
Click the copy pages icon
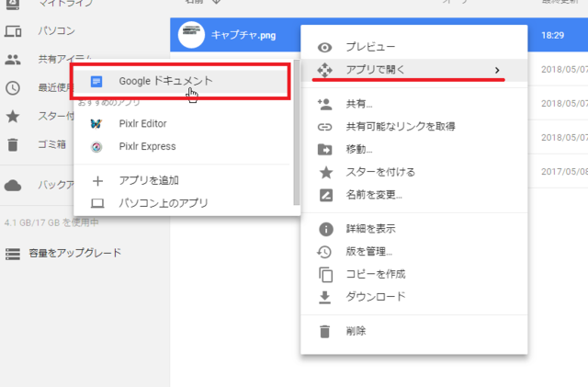point(325,274)
